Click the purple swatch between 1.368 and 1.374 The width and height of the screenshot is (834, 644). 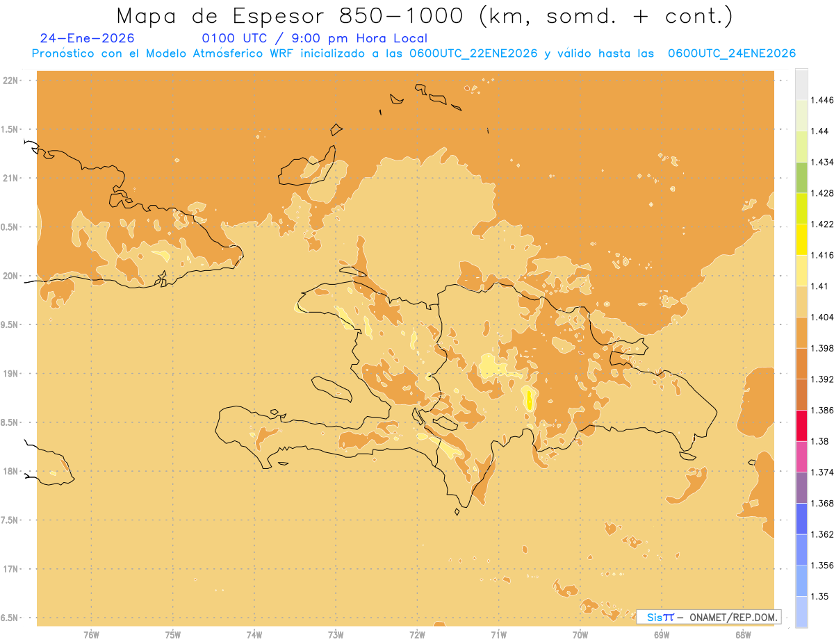(801, 487)
